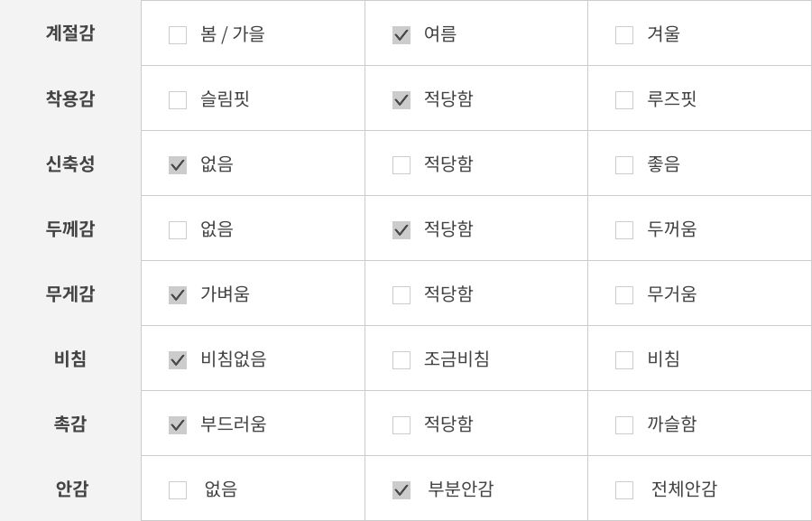812x521 pixels.
Task: Disable the 비침없음 checkbox
Action: click(x=178, y=360)
